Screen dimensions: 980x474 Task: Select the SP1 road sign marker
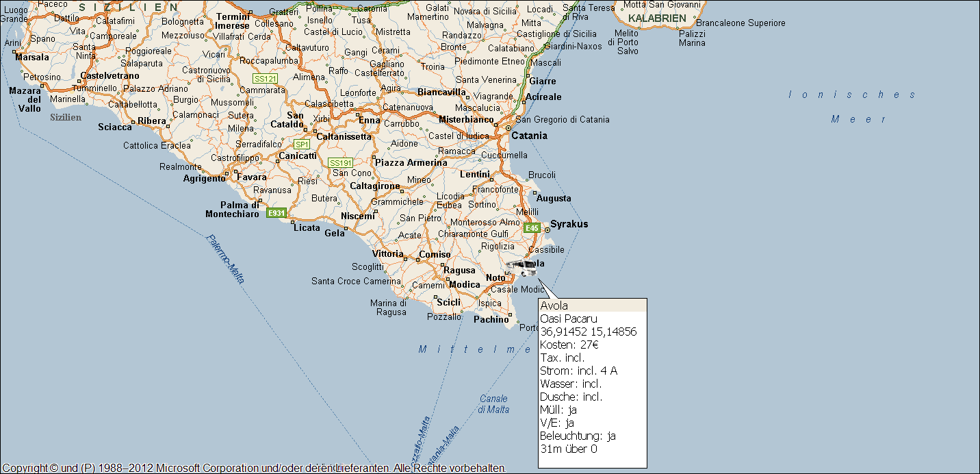(302, 145)
